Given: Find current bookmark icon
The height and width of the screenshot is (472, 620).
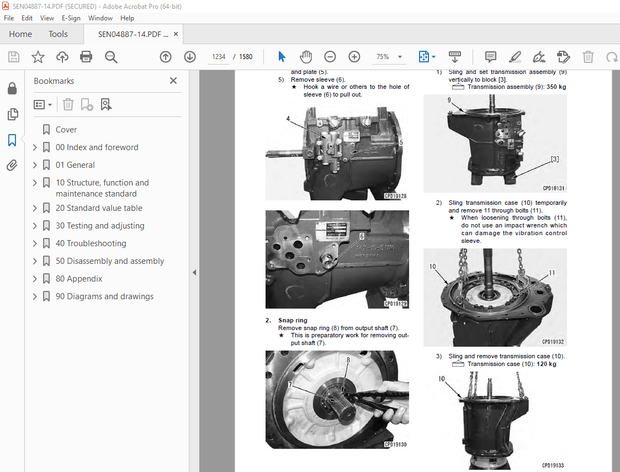Looking at the screenshot, I should click(x=106, y=104).
